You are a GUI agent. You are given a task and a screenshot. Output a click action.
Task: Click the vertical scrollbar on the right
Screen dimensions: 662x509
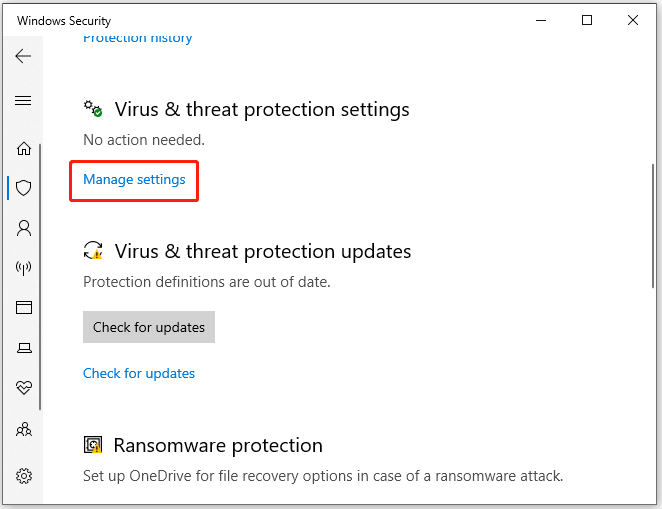(653, 226)
